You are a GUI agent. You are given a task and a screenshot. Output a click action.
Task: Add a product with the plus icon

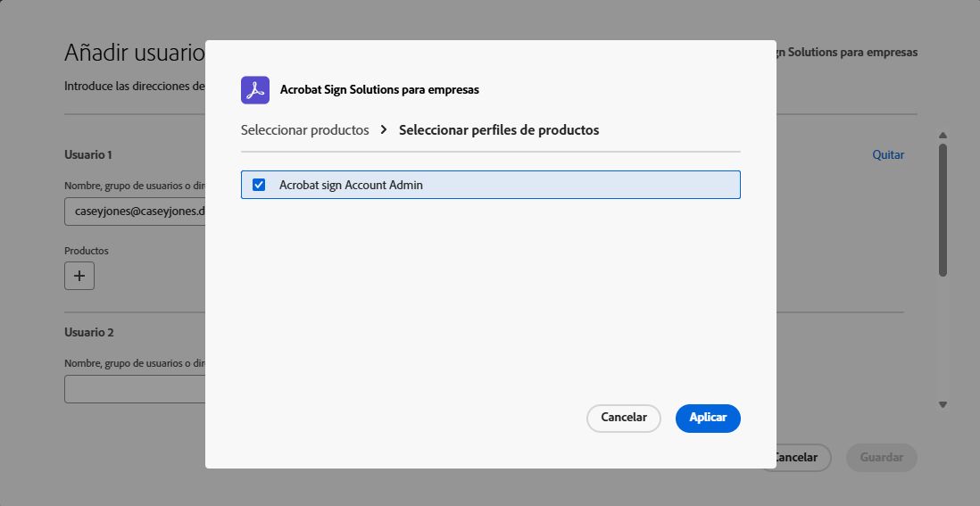point(79,276)
